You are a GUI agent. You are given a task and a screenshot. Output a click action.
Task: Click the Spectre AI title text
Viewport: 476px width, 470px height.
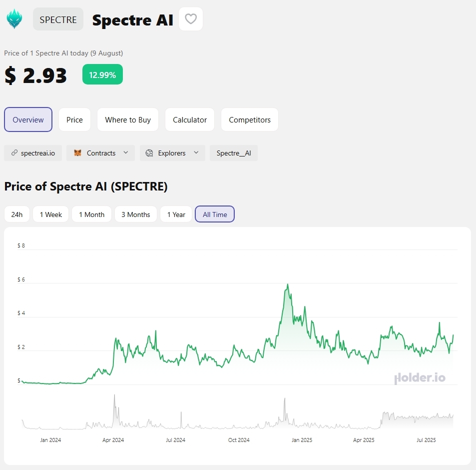pos(133,20)
